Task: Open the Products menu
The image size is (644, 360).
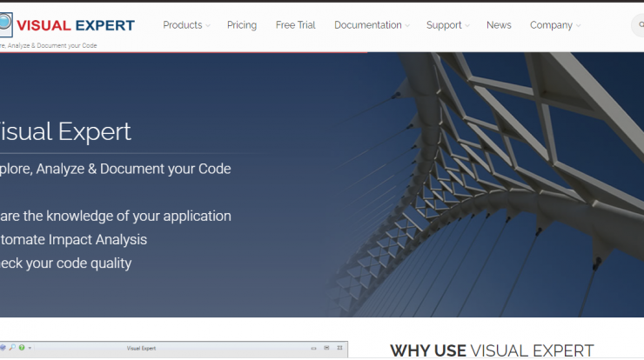Action: pyautogui.click(x=183, y=25)
